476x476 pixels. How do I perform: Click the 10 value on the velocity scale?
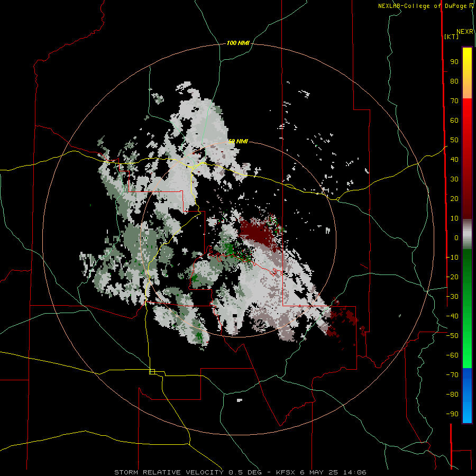pos(454,218)
